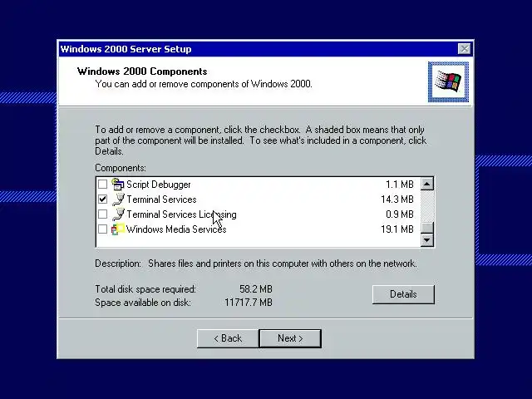Image resolution: width=532 pixels, height=399 pixels.
Task: Go to the previous step with Back
Action: click(x=228, y=338)
